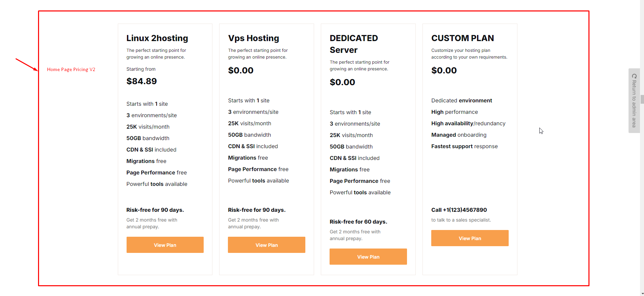Viewport: 644px width, 296px height.
Task: Click the Home Page Pricing V2 label
Action: [71, 69]
